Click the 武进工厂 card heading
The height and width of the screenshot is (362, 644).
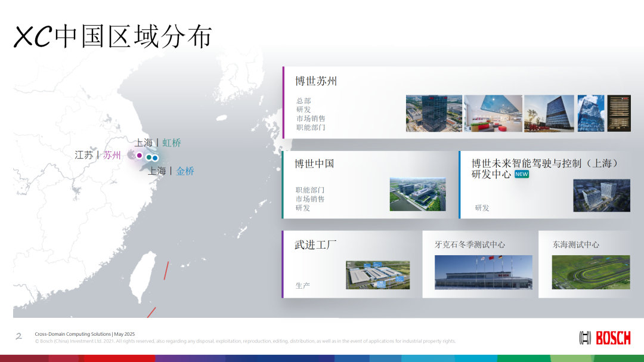tap(315, 245)
